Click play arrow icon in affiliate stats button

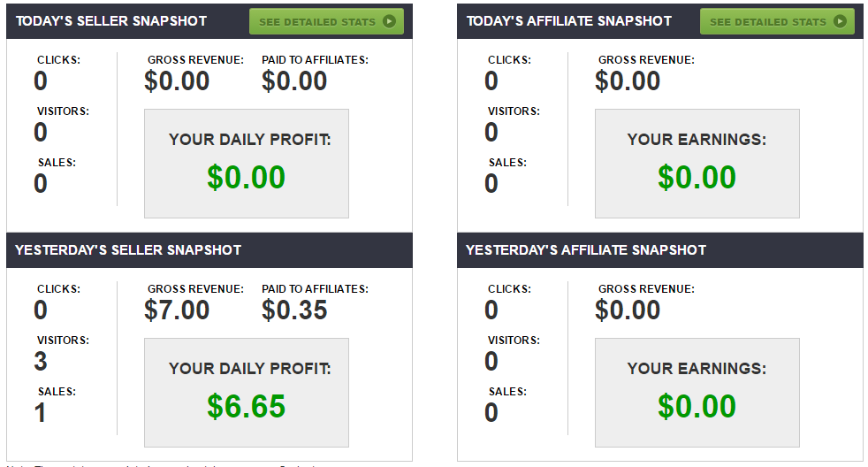pyautogui.click(x=840, y=21)
